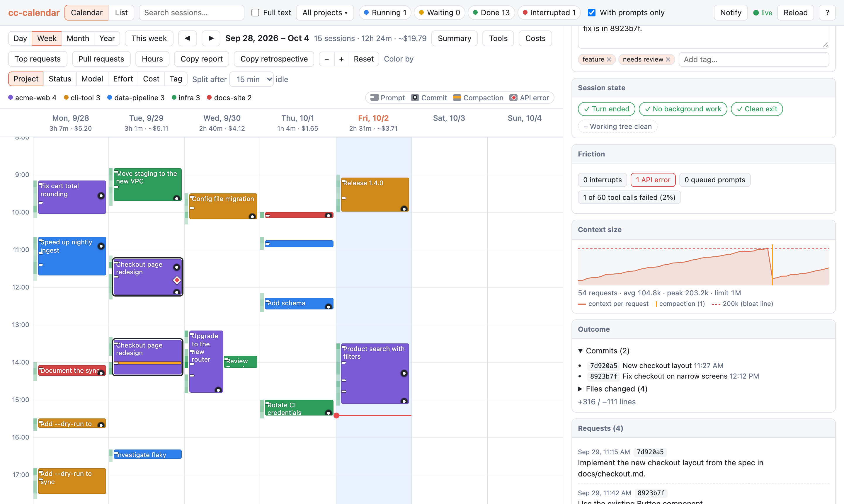Click the Commit legend icon
The height and width of the screenshot is (504, 844).
pyautogui.click(x=415, y=98)
